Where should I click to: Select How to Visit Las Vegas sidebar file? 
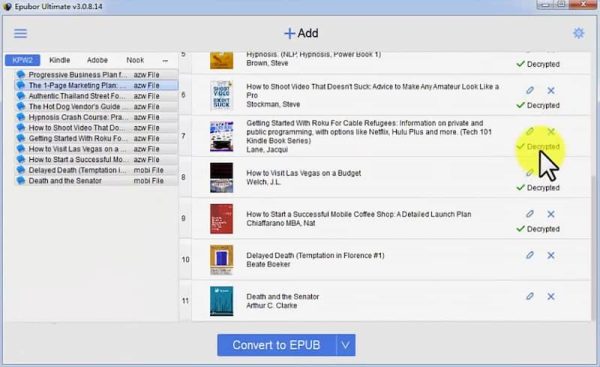[x=96, y=149]
